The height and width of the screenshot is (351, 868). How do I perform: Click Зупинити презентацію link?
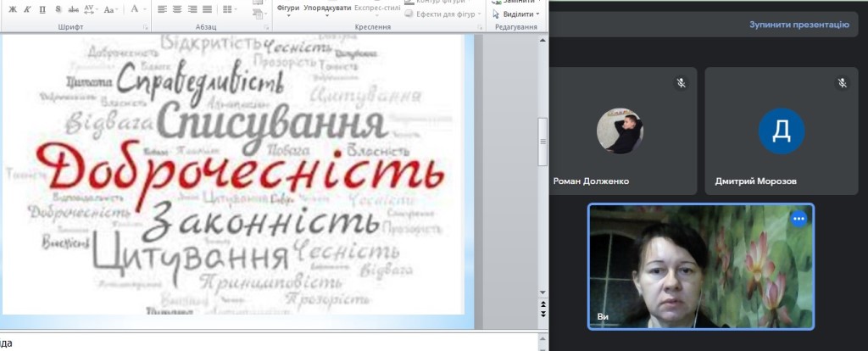tap(799, 25)
